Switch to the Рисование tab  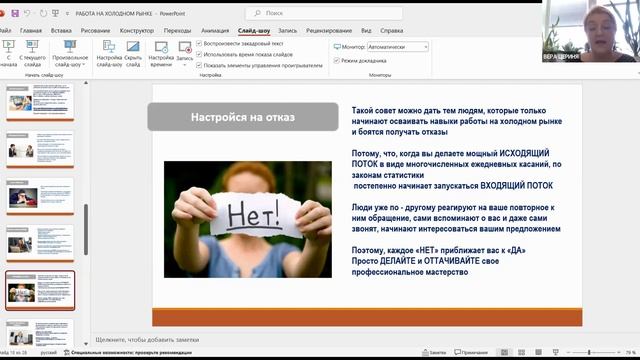pos(96,31)
